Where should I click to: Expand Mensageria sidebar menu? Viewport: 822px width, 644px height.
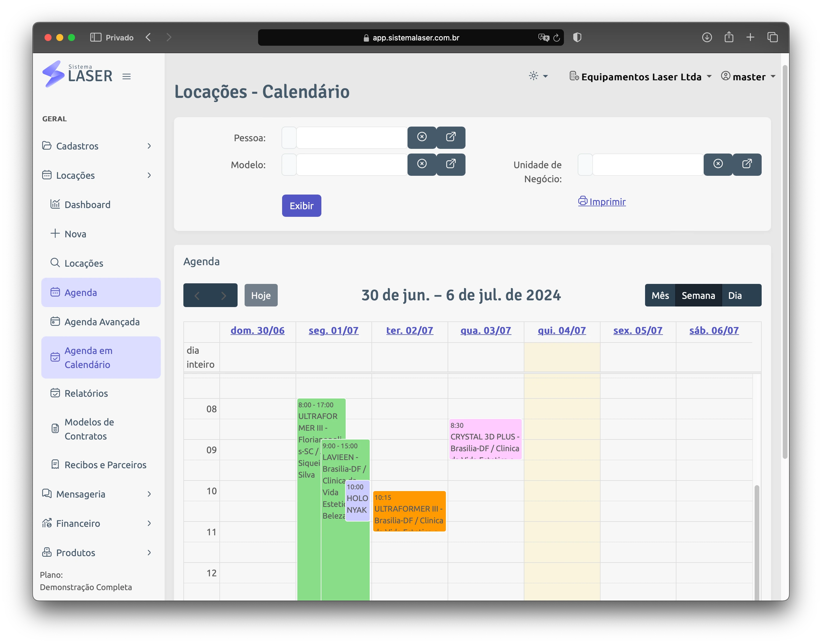coord(97,494)
